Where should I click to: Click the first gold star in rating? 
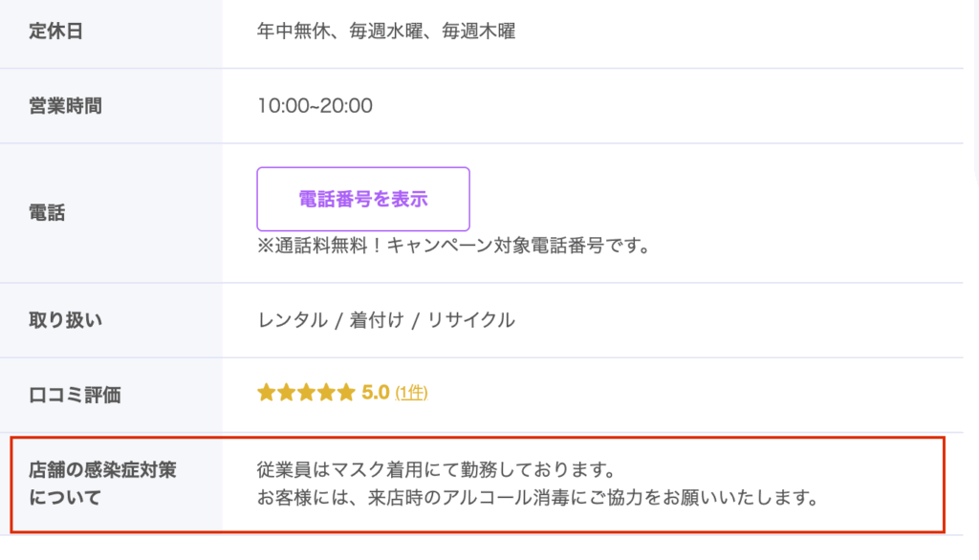[266, 392]
